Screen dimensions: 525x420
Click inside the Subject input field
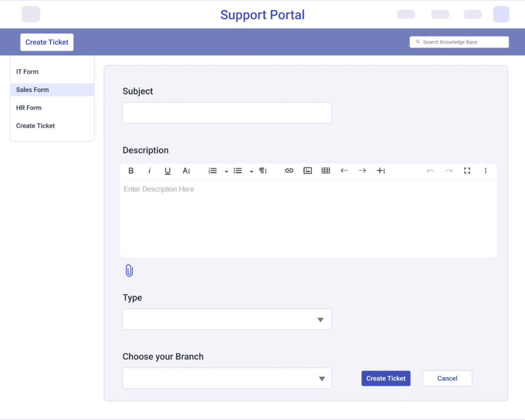tap(227, 113)
